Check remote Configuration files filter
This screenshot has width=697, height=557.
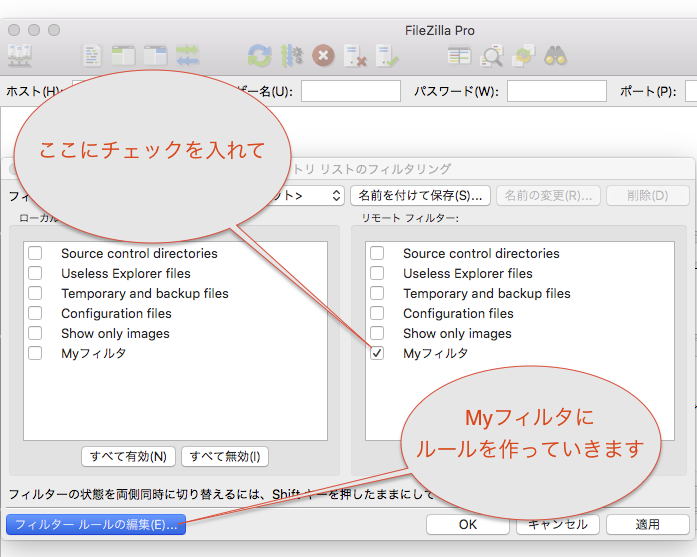pyautogui.click(x=377, y=313)
